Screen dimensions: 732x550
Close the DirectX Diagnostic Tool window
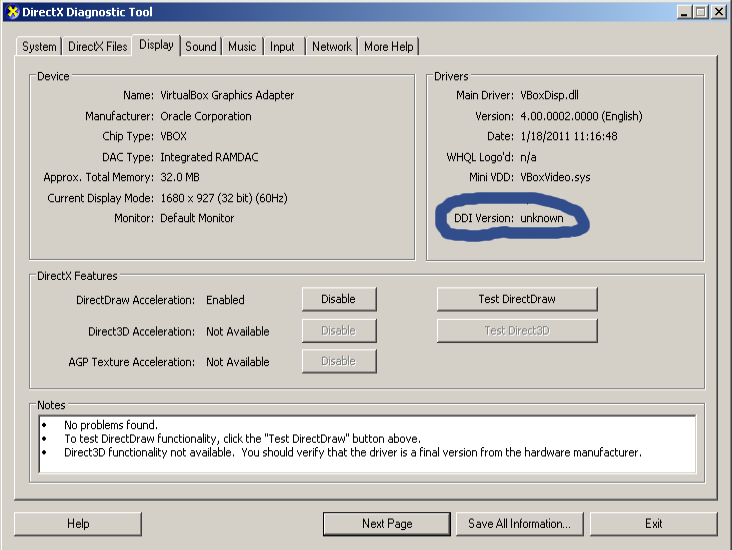pos(719,12)
